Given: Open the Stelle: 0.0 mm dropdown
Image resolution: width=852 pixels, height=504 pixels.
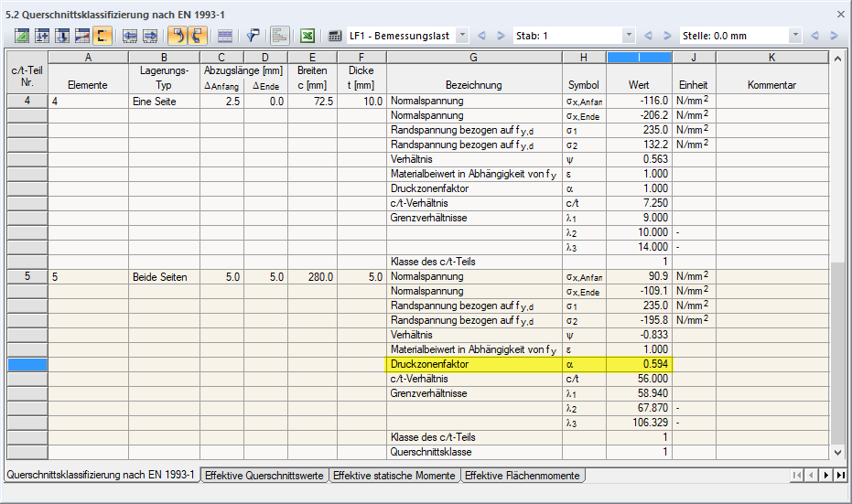Looking at the screenshot, I should (795, 36).
